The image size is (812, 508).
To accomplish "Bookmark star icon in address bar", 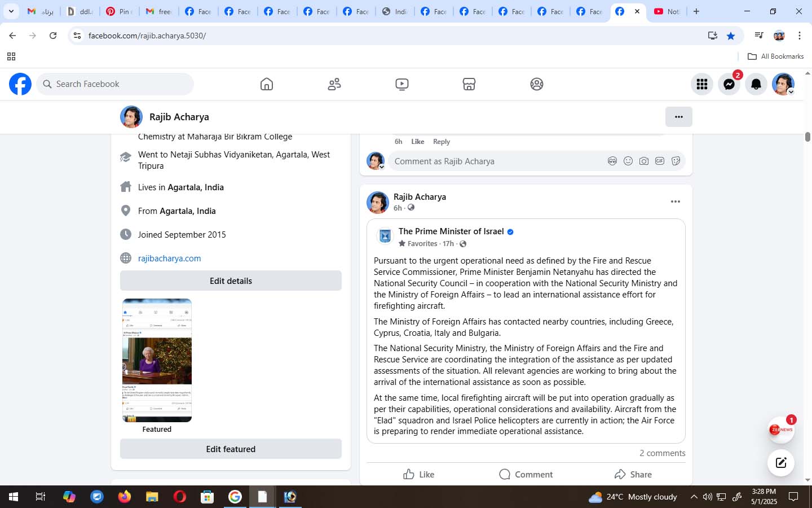I will (731, 36).
